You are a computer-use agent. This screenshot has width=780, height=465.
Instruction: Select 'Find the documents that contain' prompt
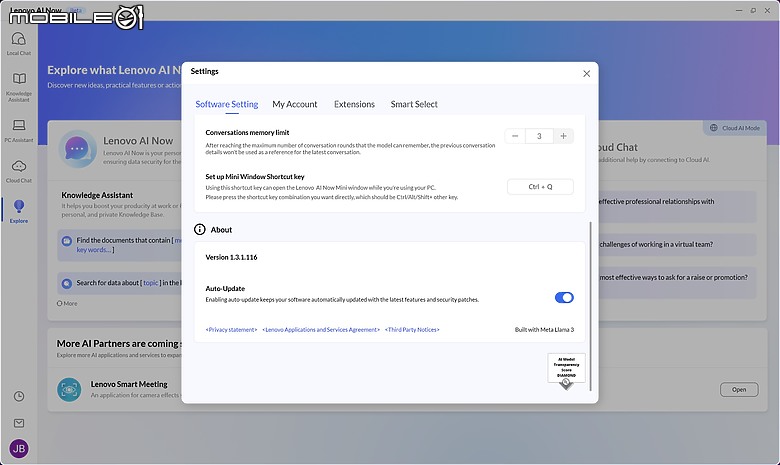click(119, 245)
